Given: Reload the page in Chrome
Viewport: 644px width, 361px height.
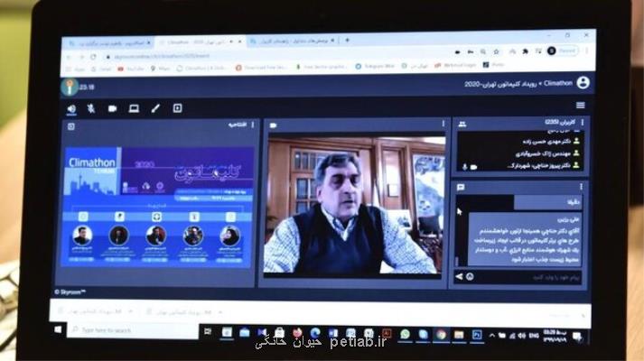Looking at the screenshot, I should 94,57.
